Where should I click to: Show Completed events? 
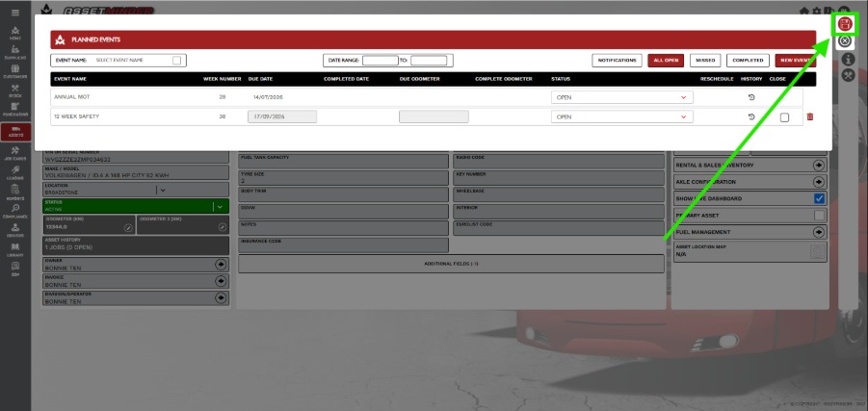coord(748,61)
